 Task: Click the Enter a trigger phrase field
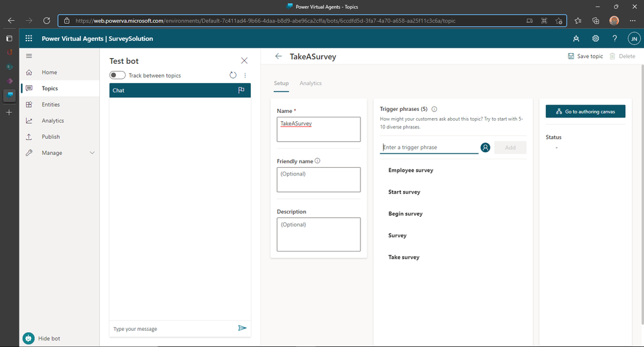click(x=429, y=147)
